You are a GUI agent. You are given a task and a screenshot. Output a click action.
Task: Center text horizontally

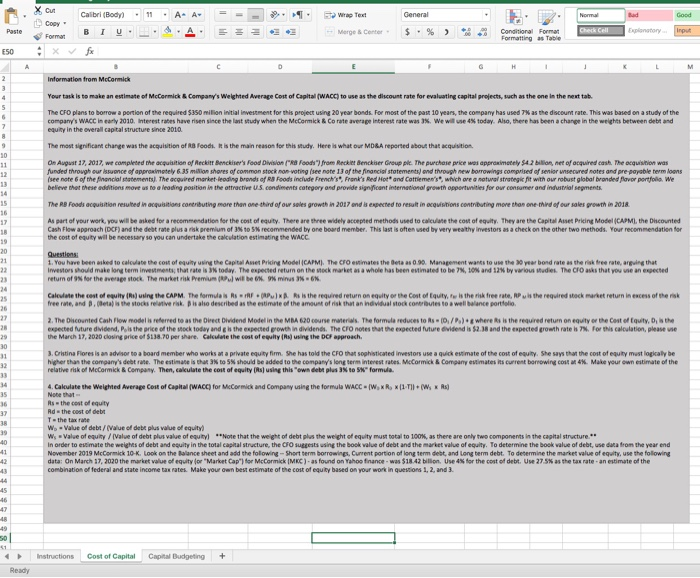pyautogui.click(x=239, y=32)
